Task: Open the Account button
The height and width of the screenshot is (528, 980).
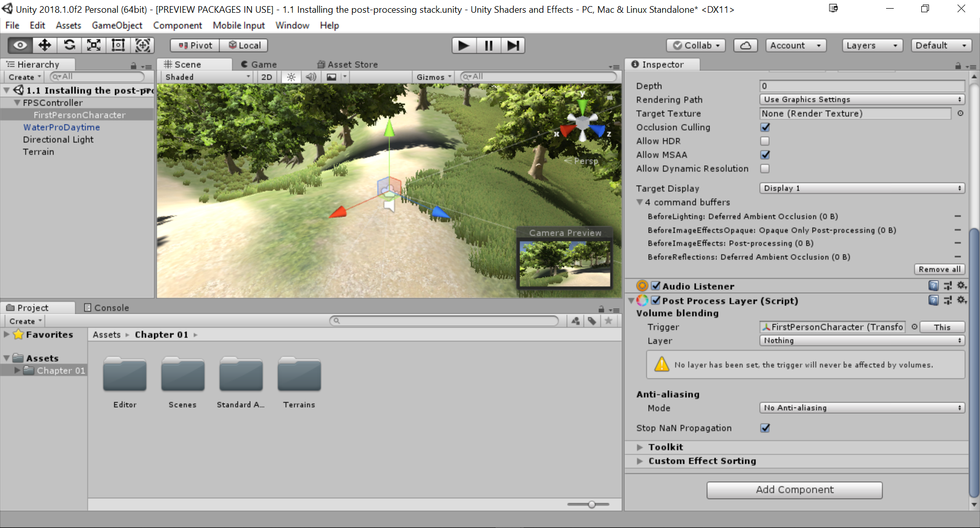Action: tap(796, 45)
